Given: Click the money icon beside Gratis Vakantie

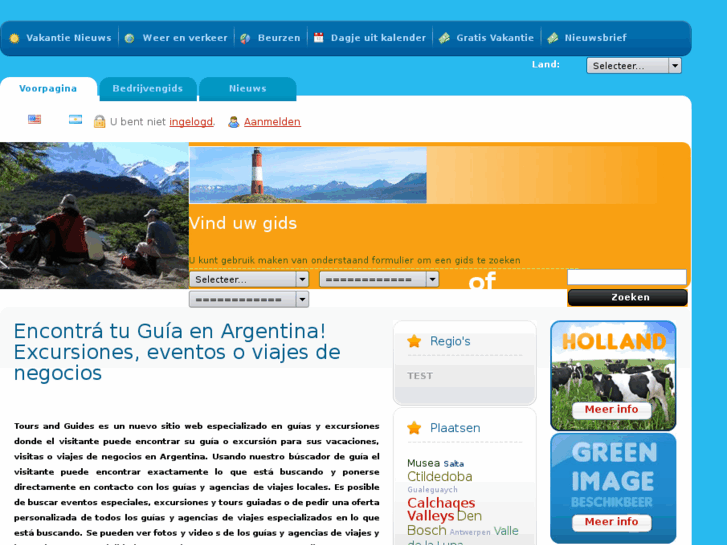Looking at the screenshot, I should 444,38.
